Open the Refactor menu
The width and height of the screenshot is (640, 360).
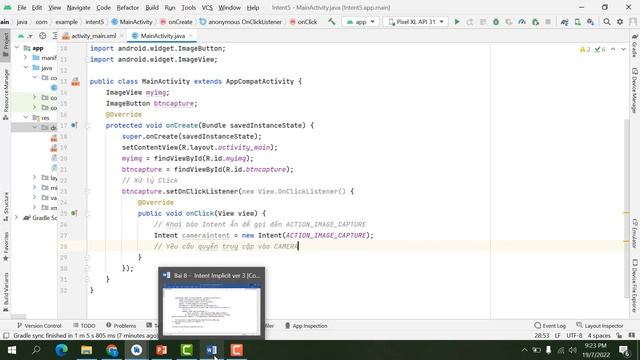click(x=127, y=7)
